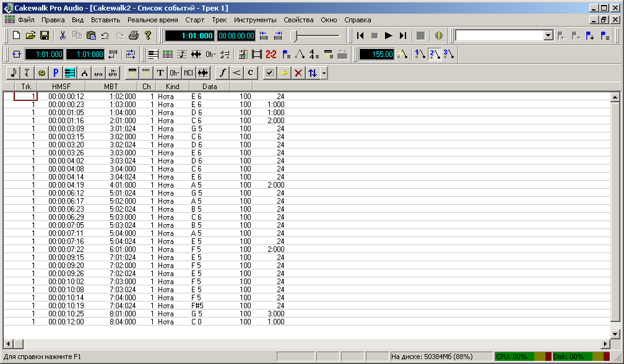Toggle MCI command events filter
The height and width of the screenshot is (364, 624).
188,73
